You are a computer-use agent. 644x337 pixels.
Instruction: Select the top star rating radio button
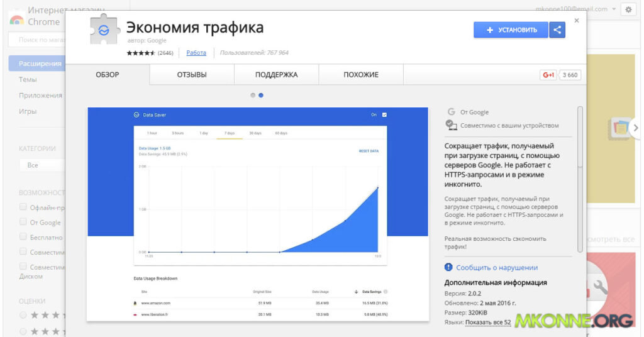(x=23, y=315)
